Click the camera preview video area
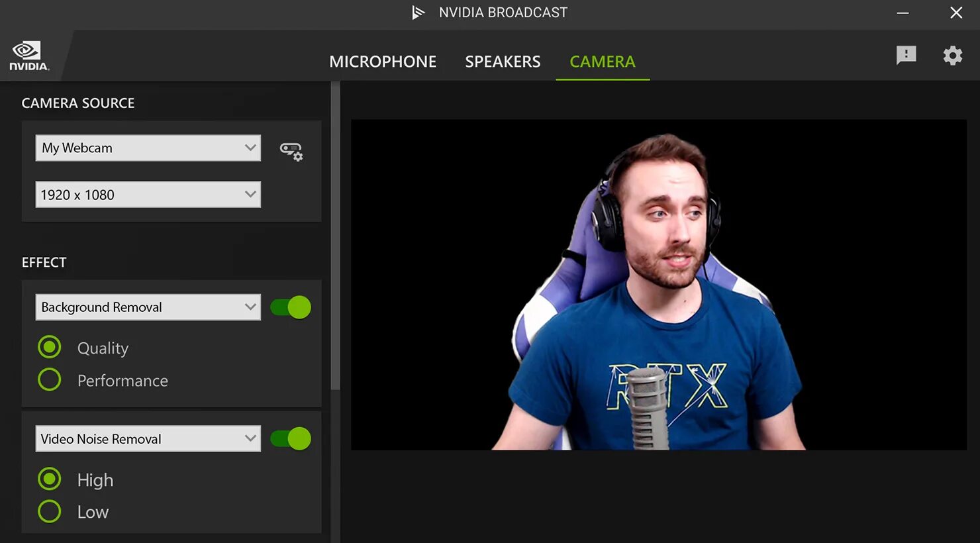Screen dimensions: 980x543 659,283
